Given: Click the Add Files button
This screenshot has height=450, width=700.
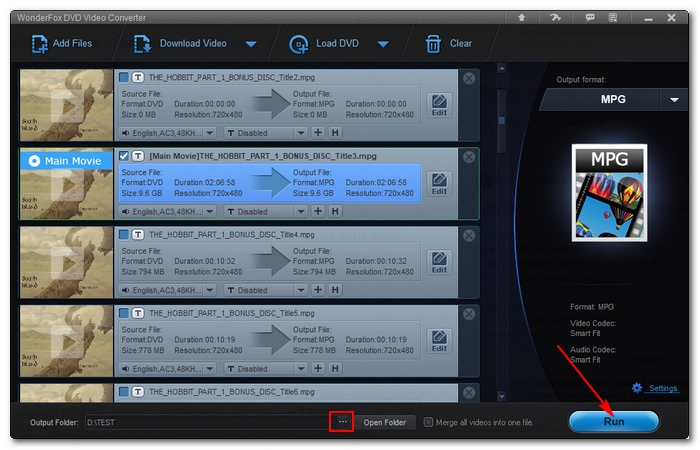Looking at the screenshot, I should click(x=62, y=44).
